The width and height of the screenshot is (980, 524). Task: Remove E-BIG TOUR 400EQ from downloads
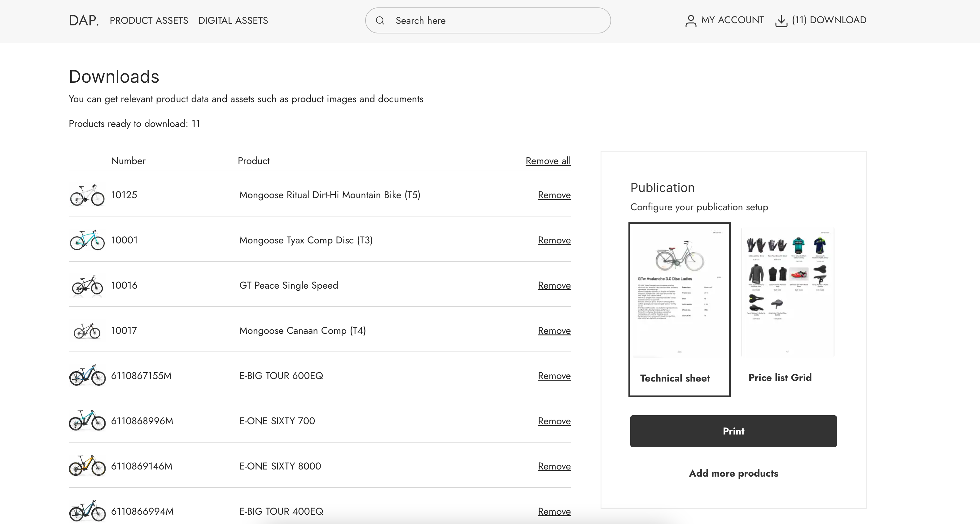554,512
